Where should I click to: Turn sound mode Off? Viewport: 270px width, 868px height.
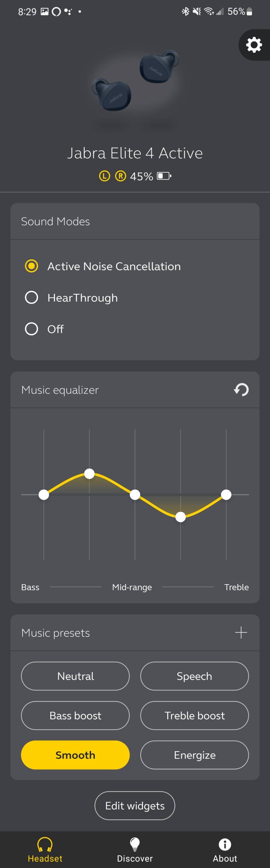coord(31,329)
